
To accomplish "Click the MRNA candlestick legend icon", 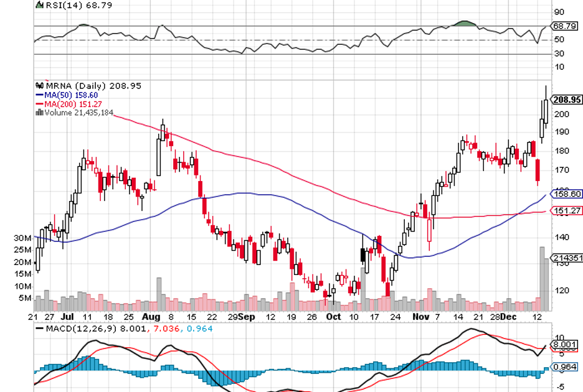I will (x=40, y=85).
